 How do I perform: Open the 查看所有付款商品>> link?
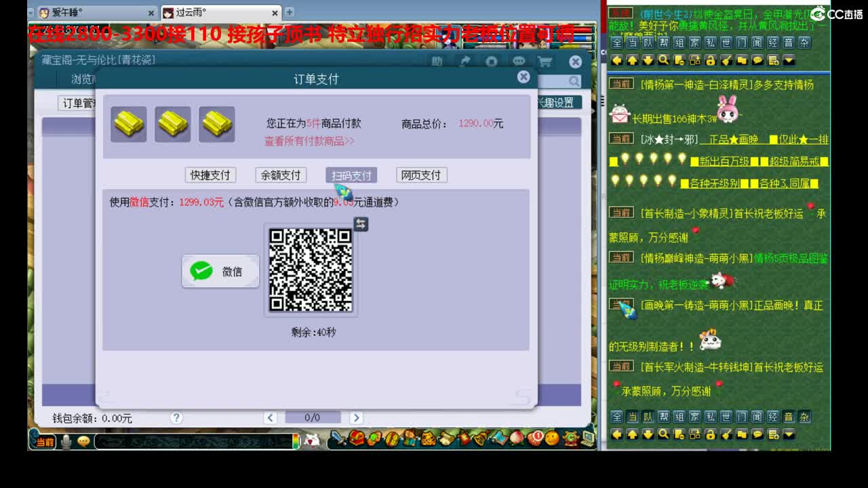pos(309,141)
